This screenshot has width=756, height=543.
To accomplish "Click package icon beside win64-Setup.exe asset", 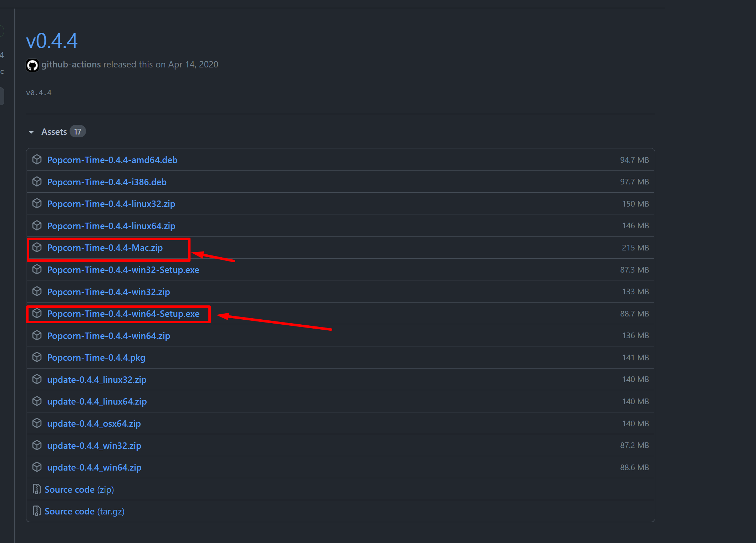I will pos(37,313).
